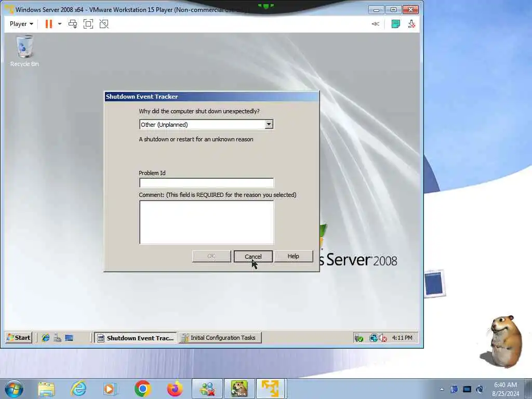Click inside the Comment text box
532x399 pixels.
pos(206,222)
